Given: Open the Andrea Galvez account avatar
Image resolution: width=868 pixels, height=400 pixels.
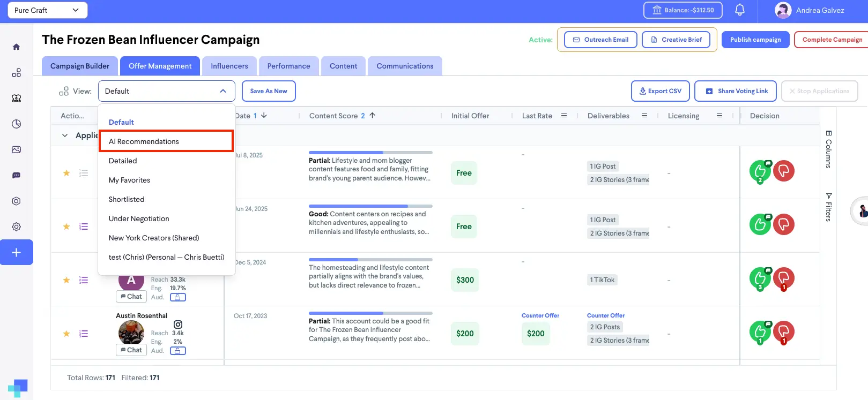Looking at the screenshot, I should coord(783,10).
